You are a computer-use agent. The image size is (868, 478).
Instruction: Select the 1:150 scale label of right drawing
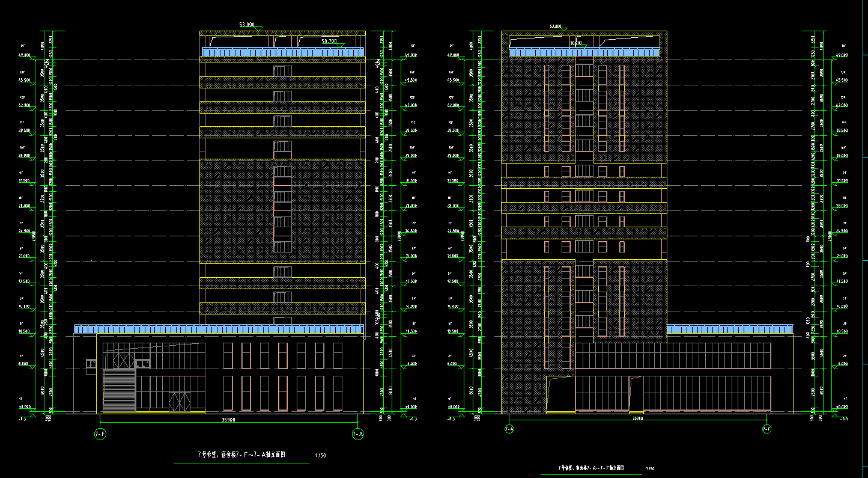click(651, 468)
